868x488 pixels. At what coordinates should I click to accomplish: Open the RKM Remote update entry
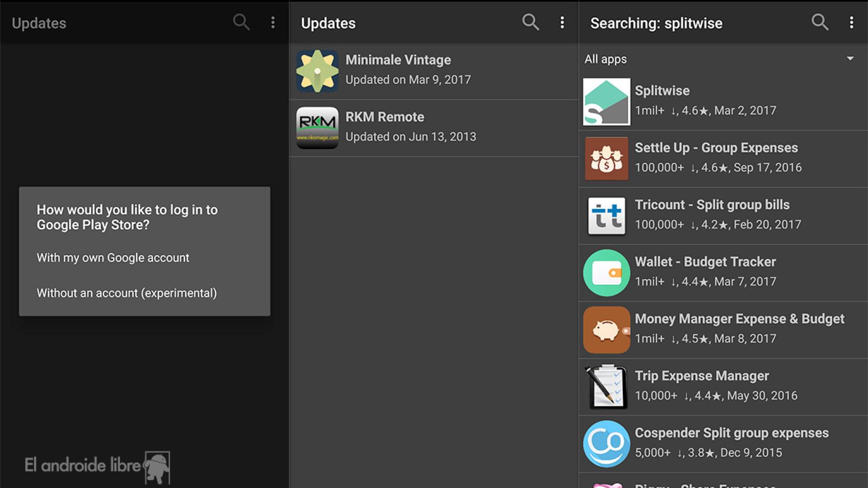[x=433, y=128]
